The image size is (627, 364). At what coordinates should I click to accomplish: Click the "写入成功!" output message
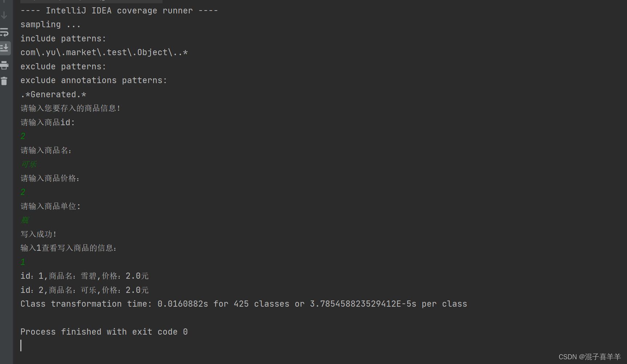[38, 234]
